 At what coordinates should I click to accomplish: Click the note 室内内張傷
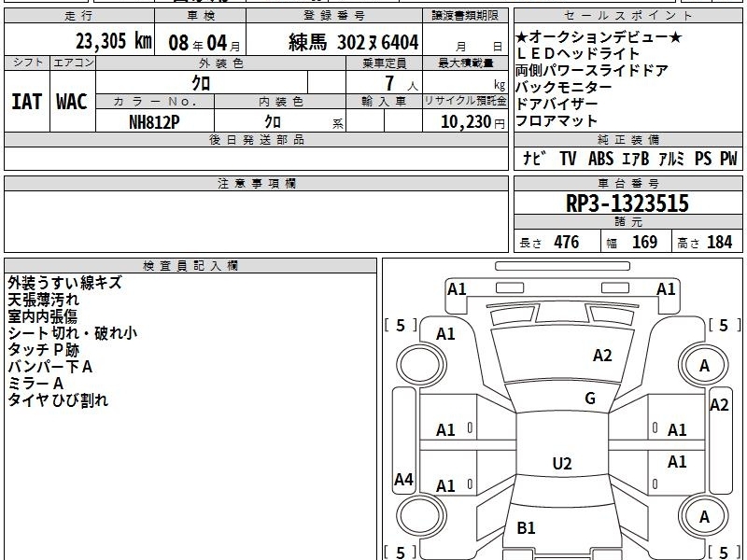42,316
